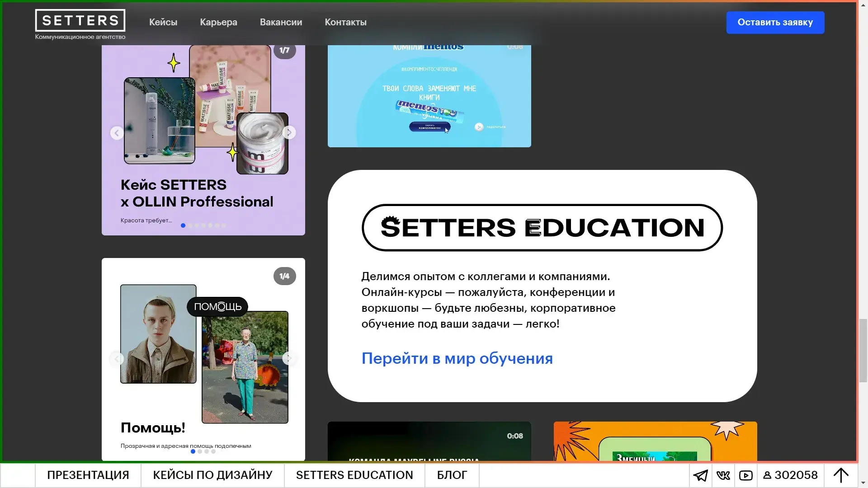Click the 302058 subscriber counter
This screenshot has height=488, width=868.
coord(790,475)
